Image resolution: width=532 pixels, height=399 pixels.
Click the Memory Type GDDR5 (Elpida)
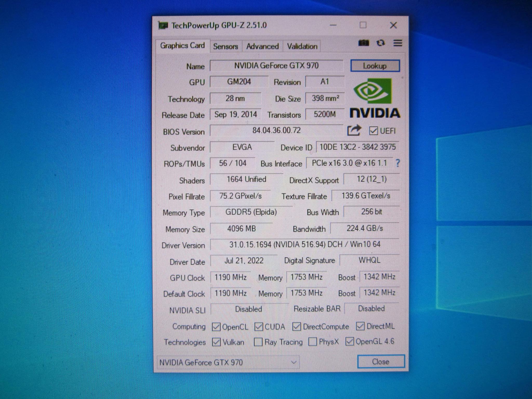[x=251, y=212]
